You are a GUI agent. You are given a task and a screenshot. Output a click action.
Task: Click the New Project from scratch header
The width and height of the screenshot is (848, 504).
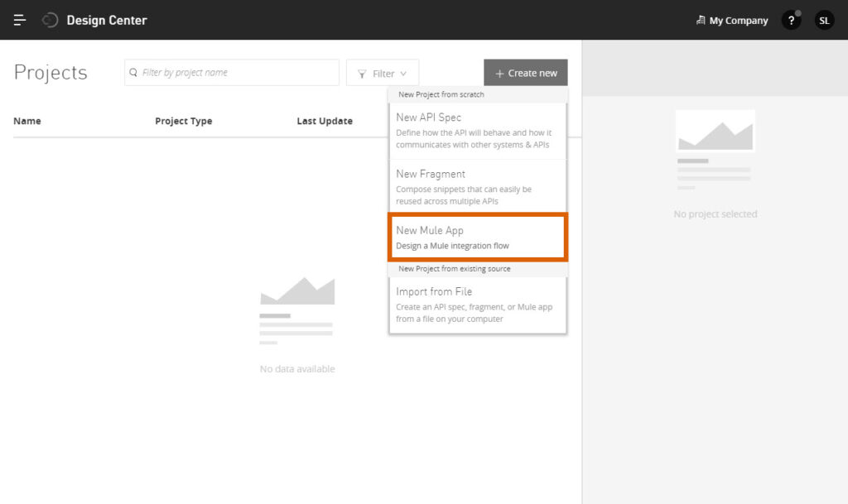coord(441,94)
